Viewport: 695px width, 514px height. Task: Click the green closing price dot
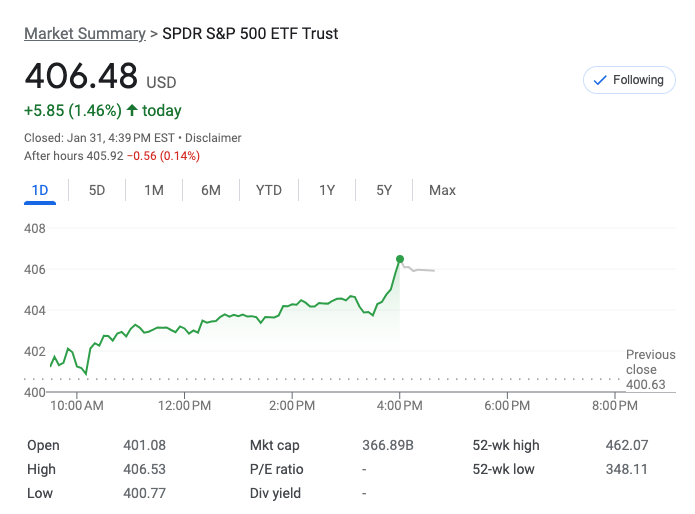[x=400, y=260]
